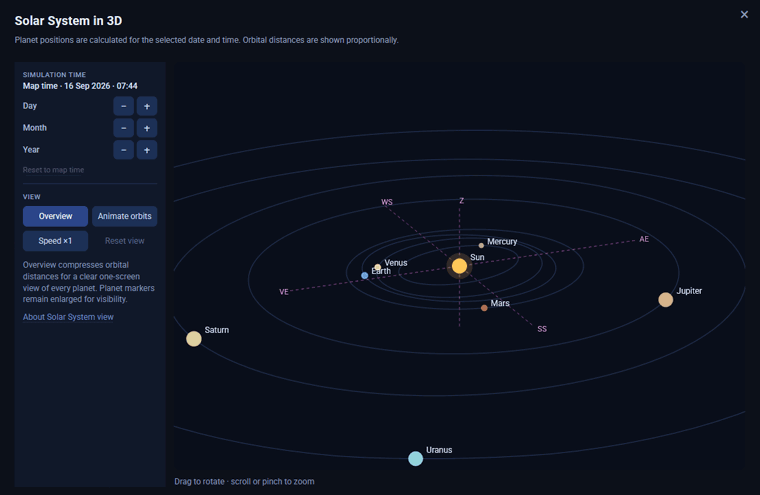The height and width of the screenshot is (495, 760).
Task: Click the Uranus label text
Action: pyautogui.click(x=439, y=450)
